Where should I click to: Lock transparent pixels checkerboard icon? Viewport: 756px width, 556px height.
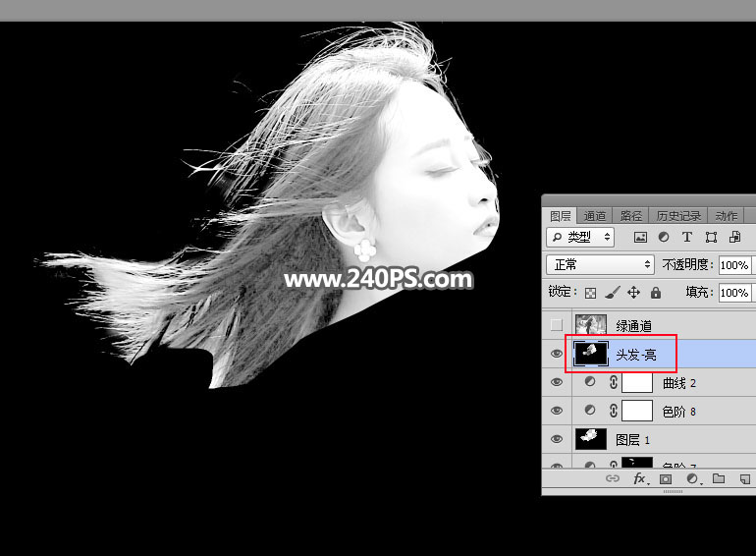590,293
